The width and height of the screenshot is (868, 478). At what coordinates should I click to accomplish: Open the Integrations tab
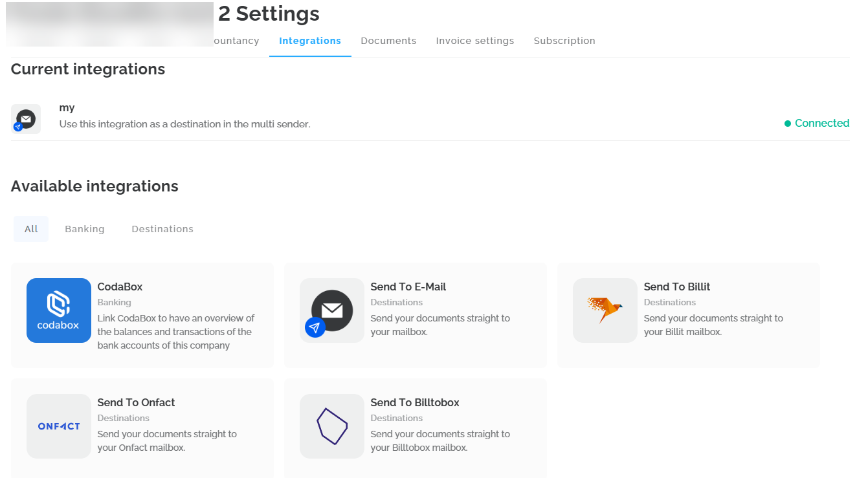click(x=310, y=41)
